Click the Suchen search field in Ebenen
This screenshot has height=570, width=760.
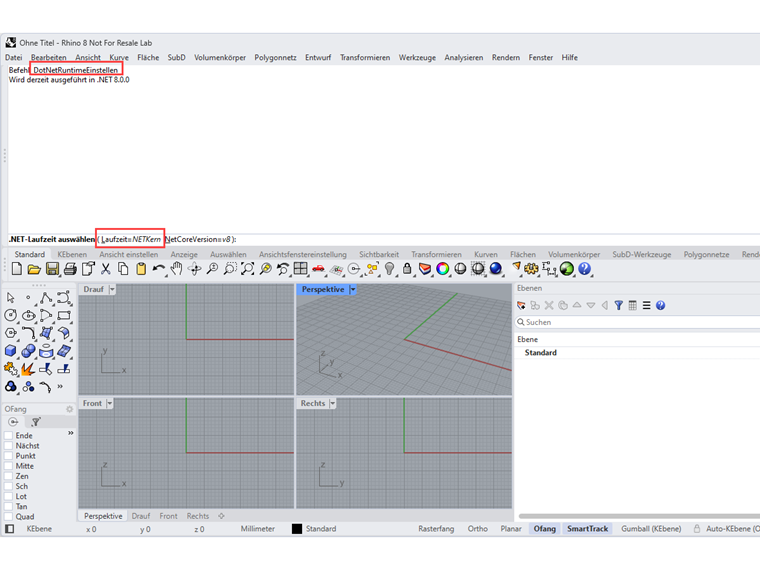click(637, 322)
